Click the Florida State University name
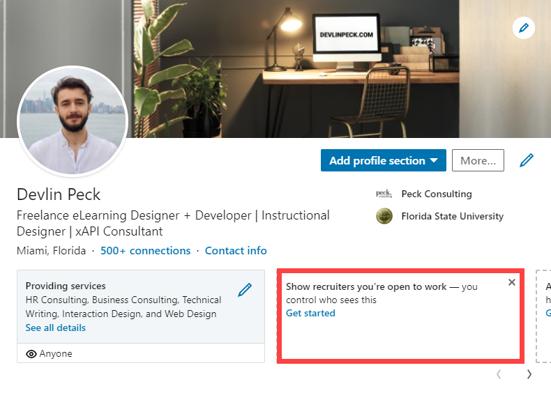 [452, 216]
